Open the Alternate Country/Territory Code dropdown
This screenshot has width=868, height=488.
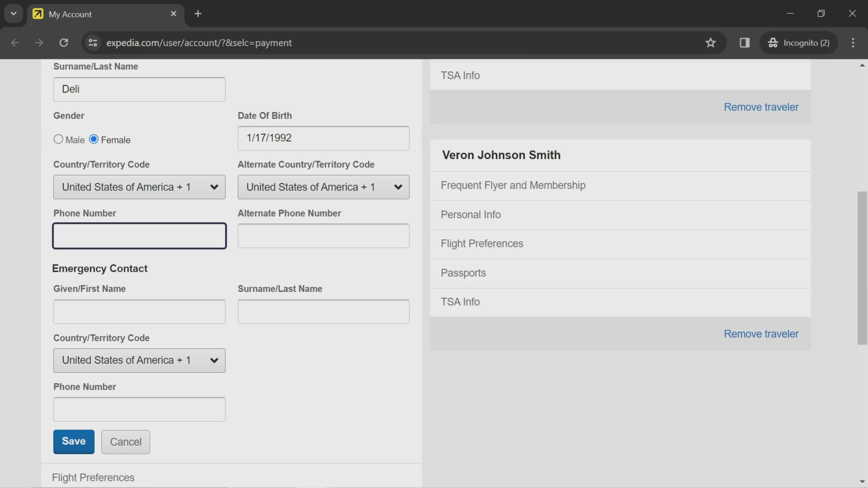[323, 187]
